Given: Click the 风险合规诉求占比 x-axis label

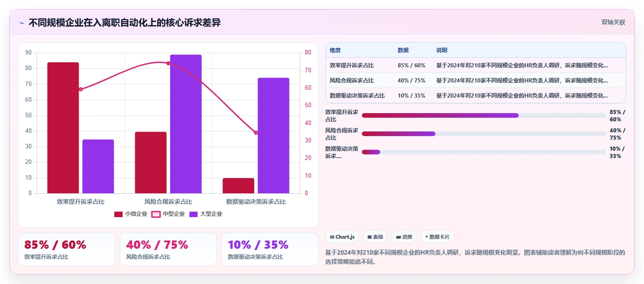Looking at the screenshot, I should [168, 202].
